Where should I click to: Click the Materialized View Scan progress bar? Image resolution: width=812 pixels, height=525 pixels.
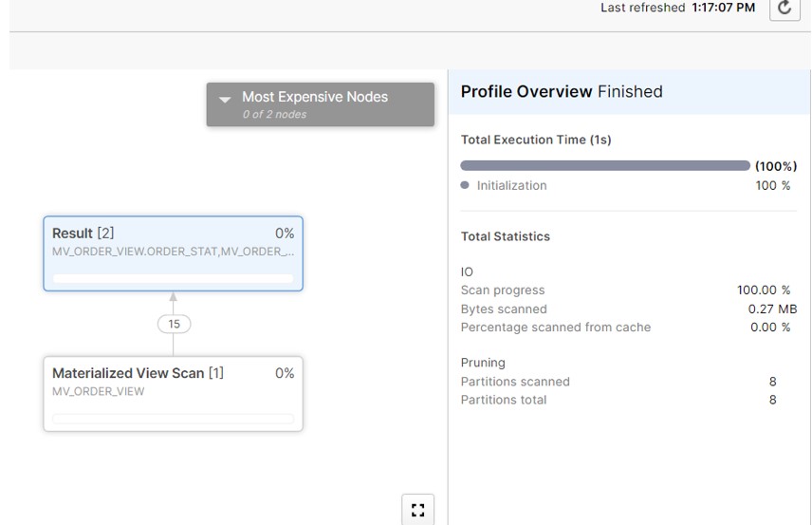173,418
